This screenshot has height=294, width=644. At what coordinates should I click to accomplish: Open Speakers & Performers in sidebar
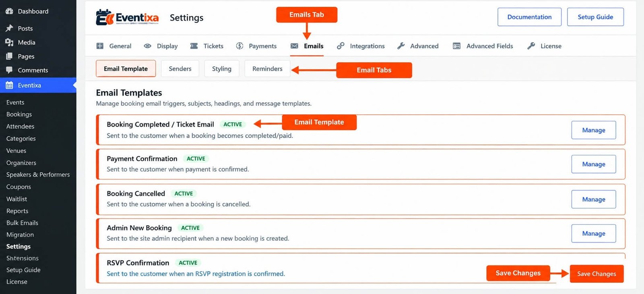point(38,175)
